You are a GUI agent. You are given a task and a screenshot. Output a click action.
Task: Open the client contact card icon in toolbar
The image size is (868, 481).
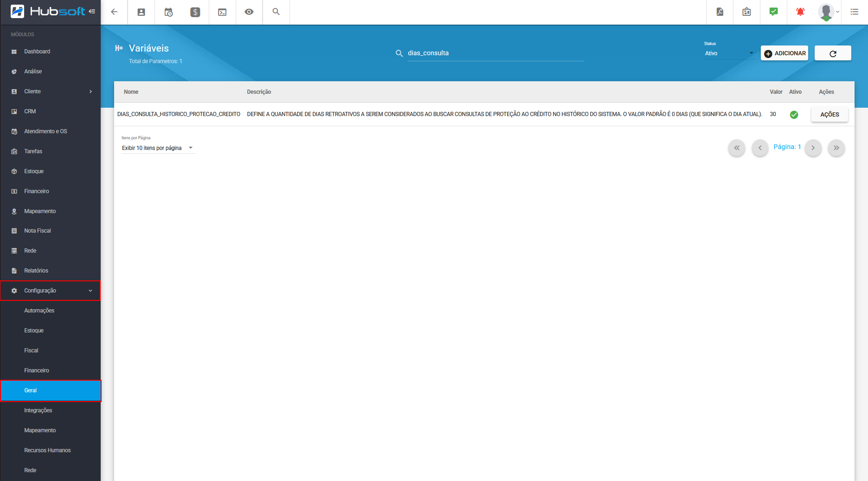pos(141,12)
